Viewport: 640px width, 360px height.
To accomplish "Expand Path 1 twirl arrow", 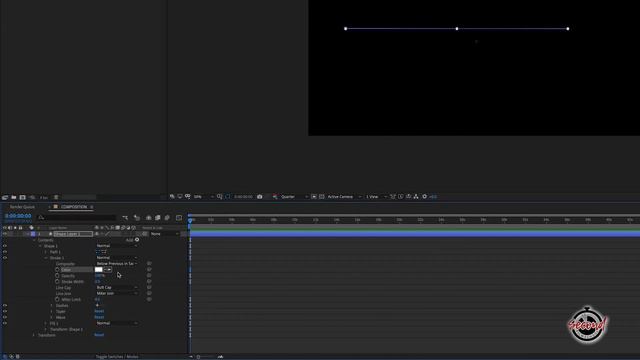I will (46, 252).
